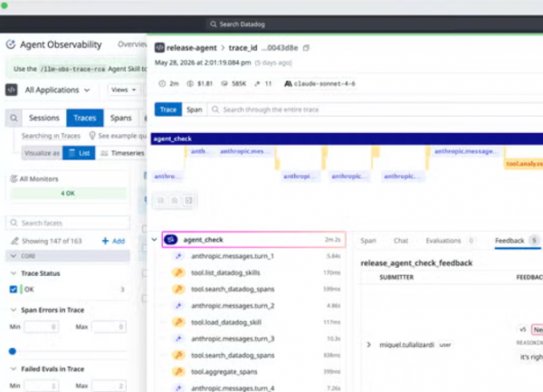The height and width of the screenshot is (392, 543).
Task: Click the All Applications code icon
Action: click(x=12, y=90)
